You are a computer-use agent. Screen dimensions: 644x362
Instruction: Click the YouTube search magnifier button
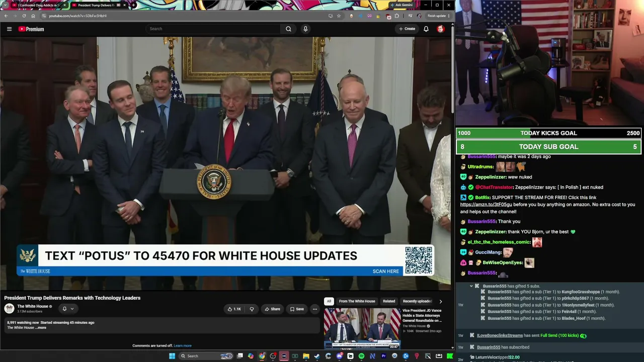pyautogui.click(x=288, y=29)
